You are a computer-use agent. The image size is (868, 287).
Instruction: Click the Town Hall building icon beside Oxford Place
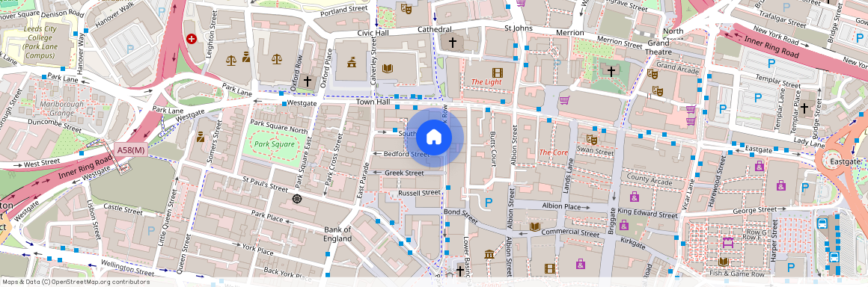352,62
